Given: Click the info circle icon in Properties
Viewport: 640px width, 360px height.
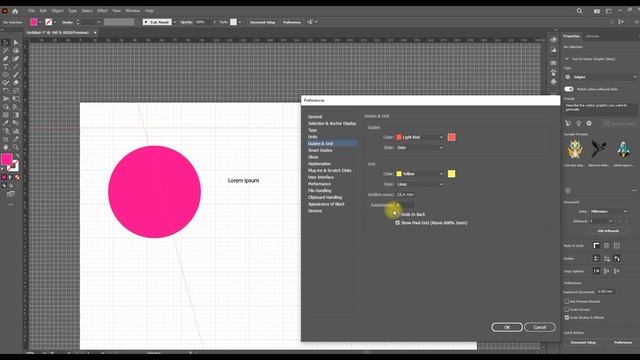Looking at the screenshot, I should [568, 190].
